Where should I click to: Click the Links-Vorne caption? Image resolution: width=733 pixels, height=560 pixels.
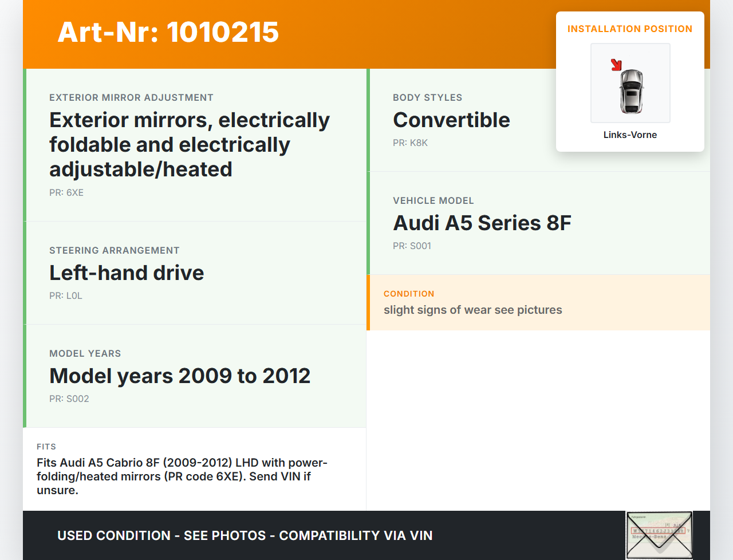[x=629, y=135]
